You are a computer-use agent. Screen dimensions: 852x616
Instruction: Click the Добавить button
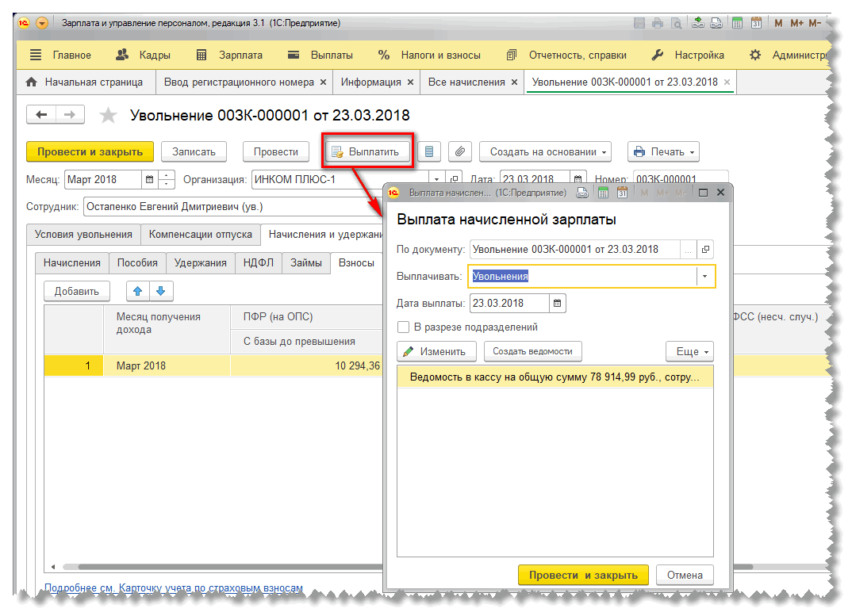coord(77,291)
